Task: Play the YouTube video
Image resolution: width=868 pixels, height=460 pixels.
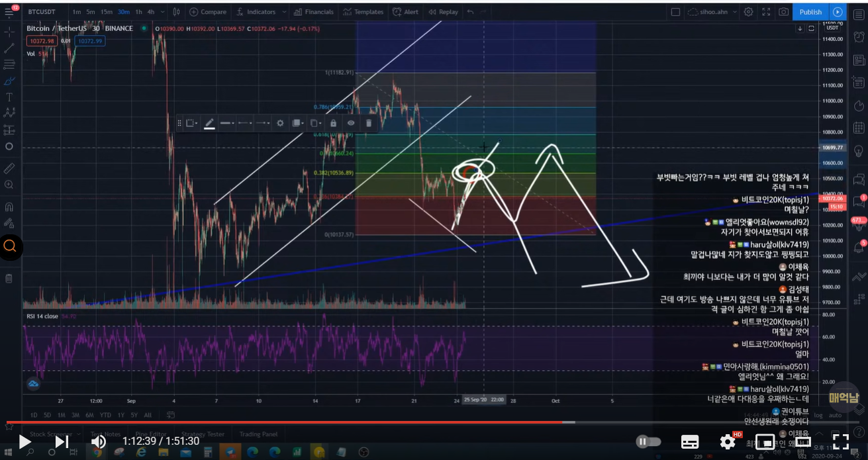Action: click(x=24, y=441)
